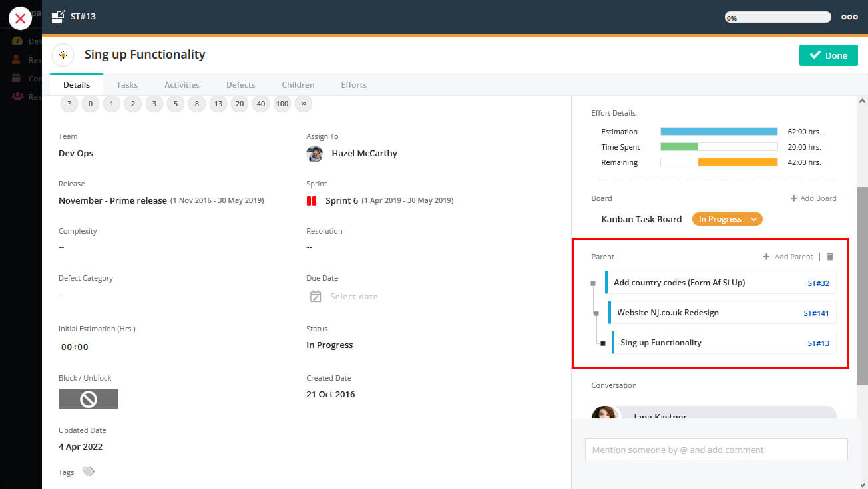
Task: Switch to the Defects tab
Action: click(x=240, y=85)
